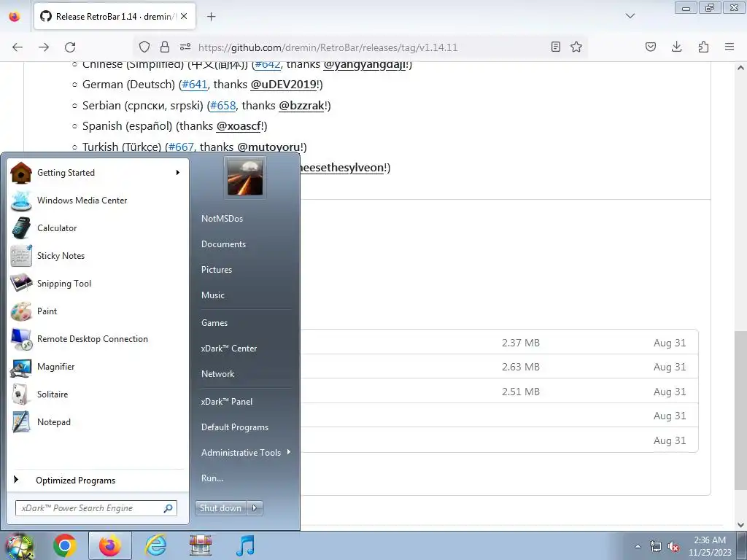Click the xDark Power Search Engine box
Image resolution: width=747 pixels, height=560 pixels.
tap(96, 508)
